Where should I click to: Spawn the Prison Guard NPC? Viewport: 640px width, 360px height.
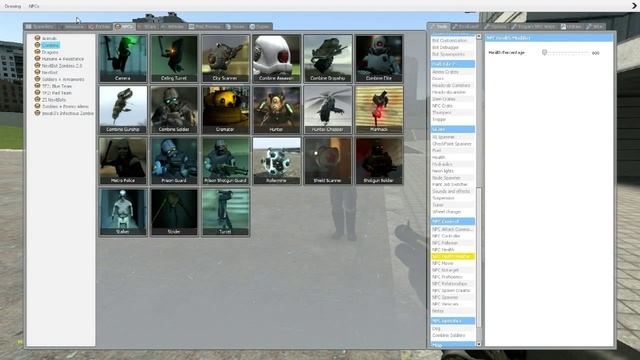coord(174,161)
